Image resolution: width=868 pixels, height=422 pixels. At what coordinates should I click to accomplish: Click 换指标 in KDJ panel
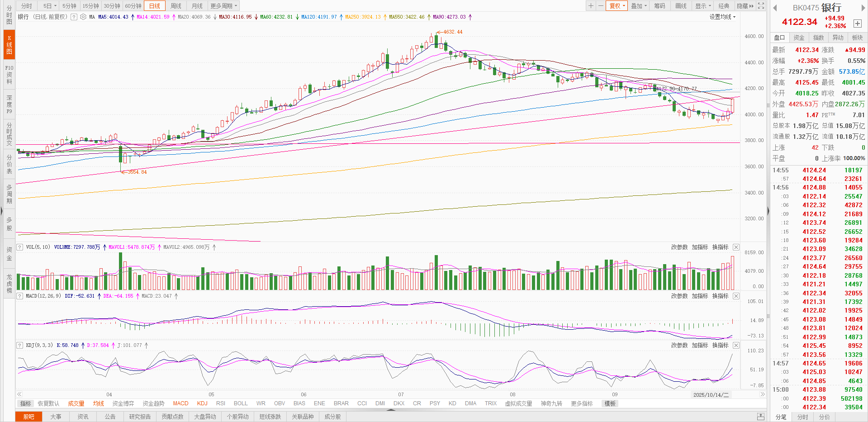(x=720, y=345)
